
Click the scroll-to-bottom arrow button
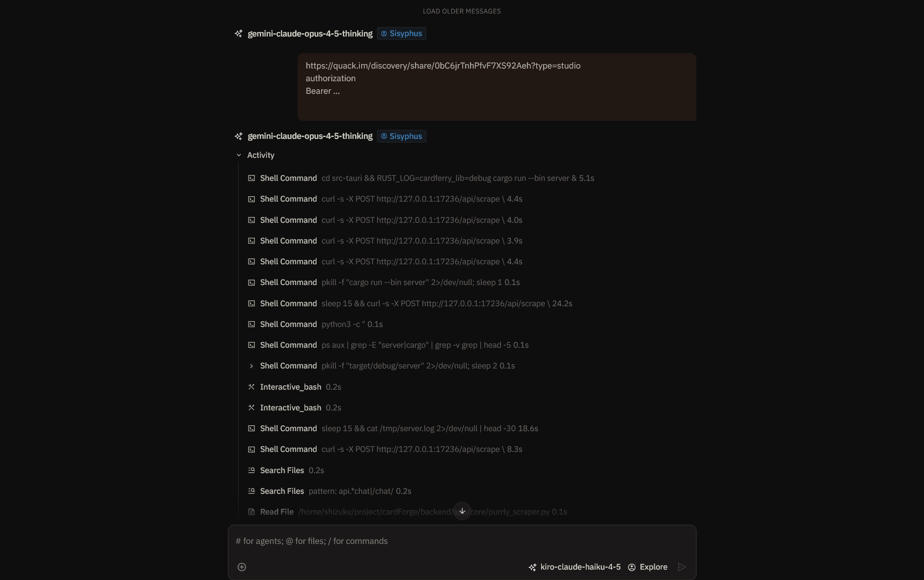click(x=462, y=511)
